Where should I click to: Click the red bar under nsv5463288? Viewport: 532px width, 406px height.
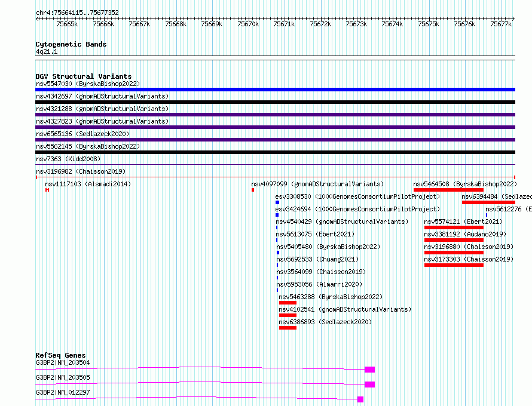288,303
